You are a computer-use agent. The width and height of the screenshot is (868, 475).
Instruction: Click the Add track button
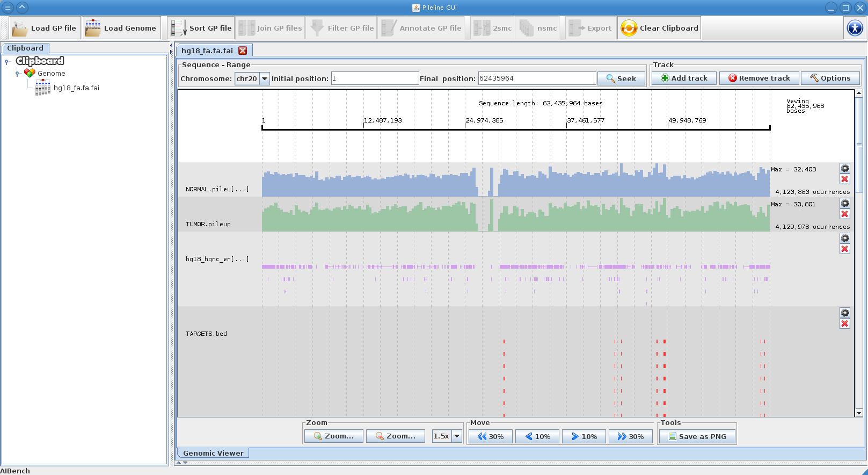(x=684, y=78)
